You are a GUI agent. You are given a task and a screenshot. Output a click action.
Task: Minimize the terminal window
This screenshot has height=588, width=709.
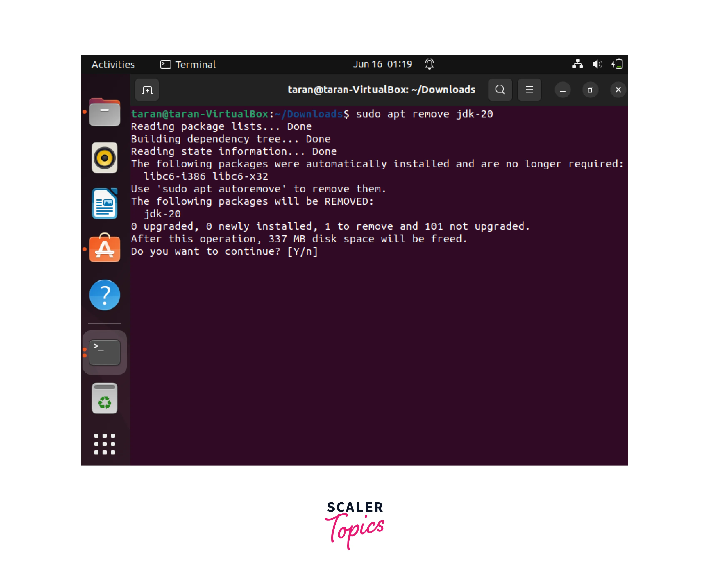(562, 90)
